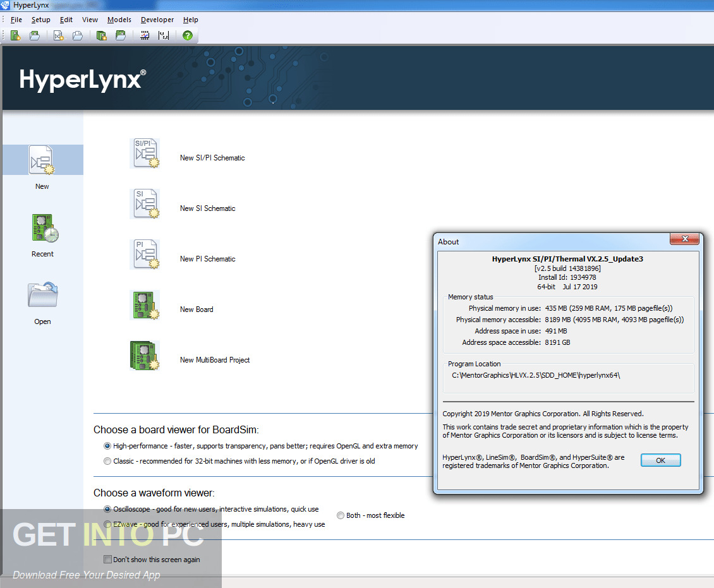Click the New Board icon in start page

(x=145, y=305)
